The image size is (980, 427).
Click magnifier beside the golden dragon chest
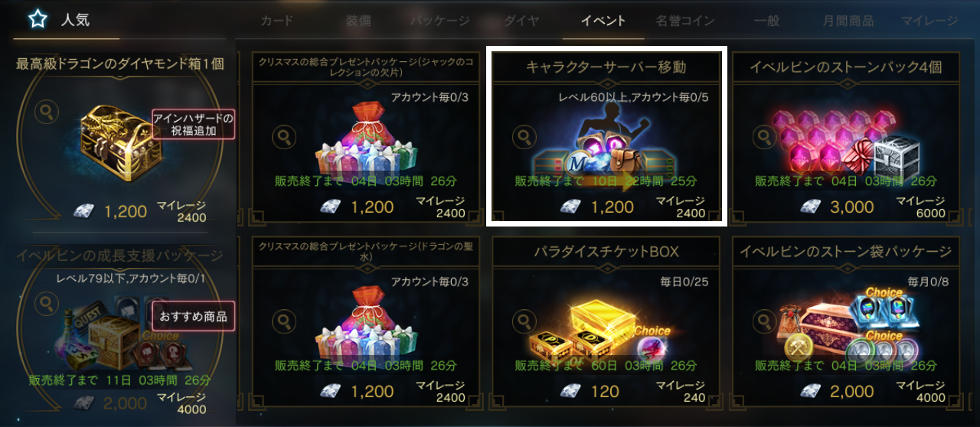point(47,112)
